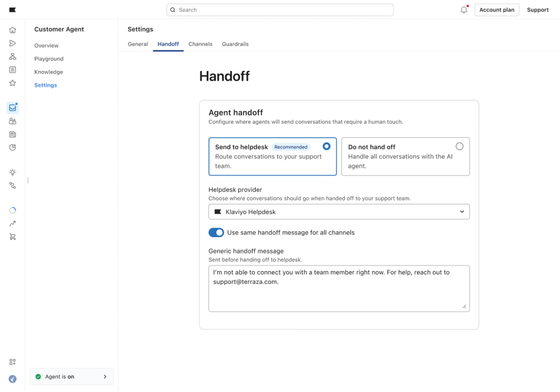Click the notification bell icon

click(464, 10)
